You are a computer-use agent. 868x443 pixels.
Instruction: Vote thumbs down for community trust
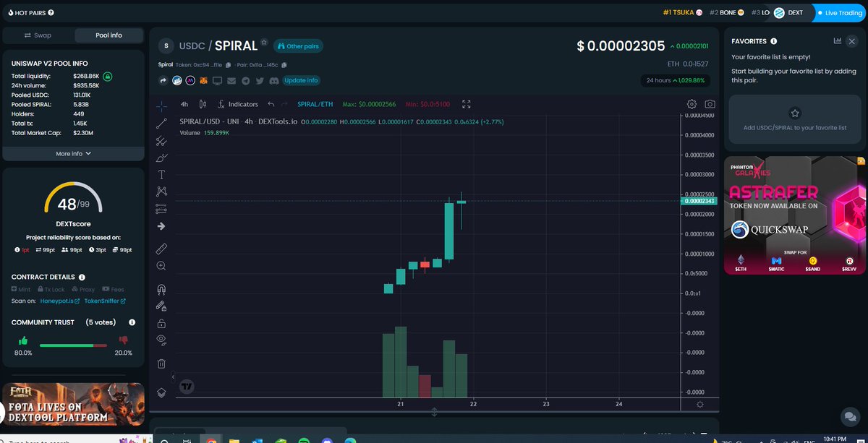coord(123,340)
